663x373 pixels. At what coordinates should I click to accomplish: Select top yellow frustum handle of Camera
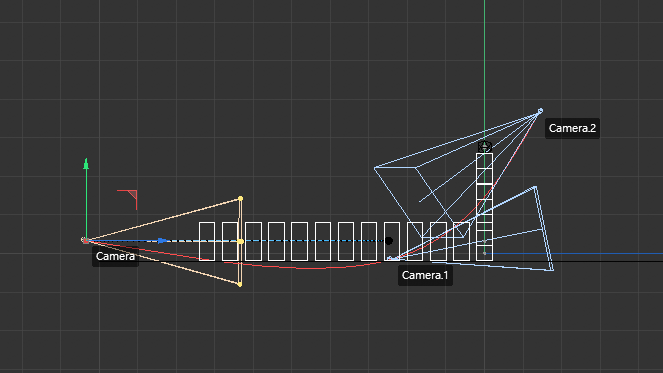(240, 198)
